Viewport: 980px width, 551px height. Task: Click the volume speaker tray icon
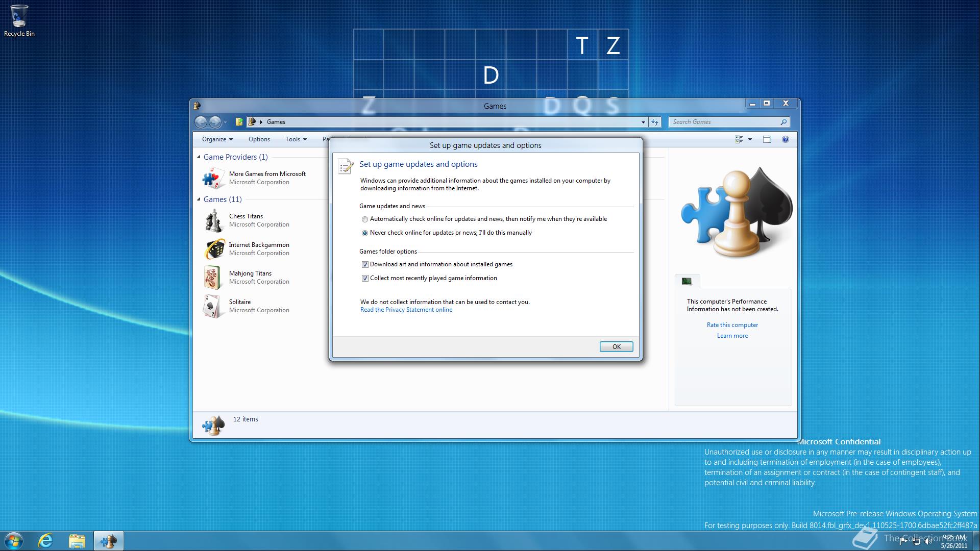pos(928,541)
